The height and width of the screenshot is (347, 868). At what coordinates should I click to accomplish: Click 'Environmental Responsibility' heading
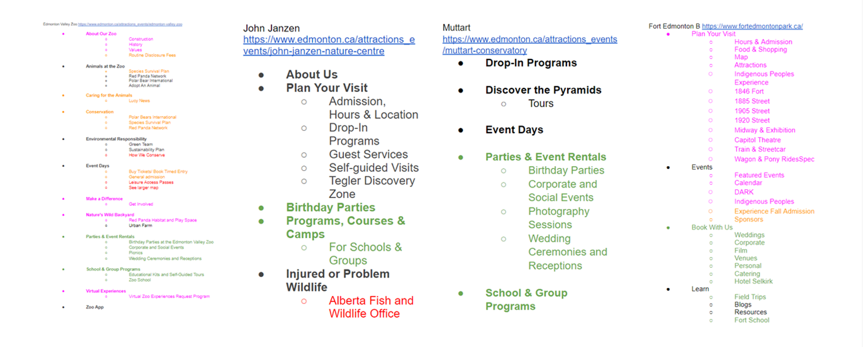click(116, 139)
